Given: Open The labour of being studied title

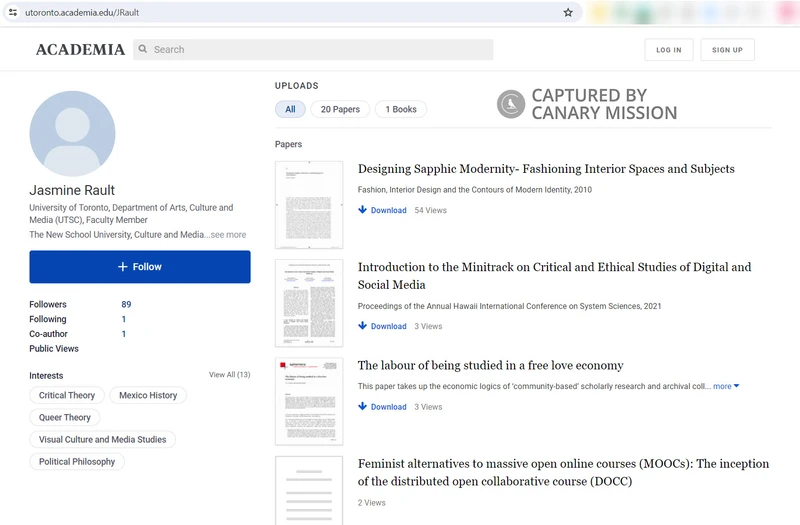Looking at the screenshot, I should click(490, 365).
